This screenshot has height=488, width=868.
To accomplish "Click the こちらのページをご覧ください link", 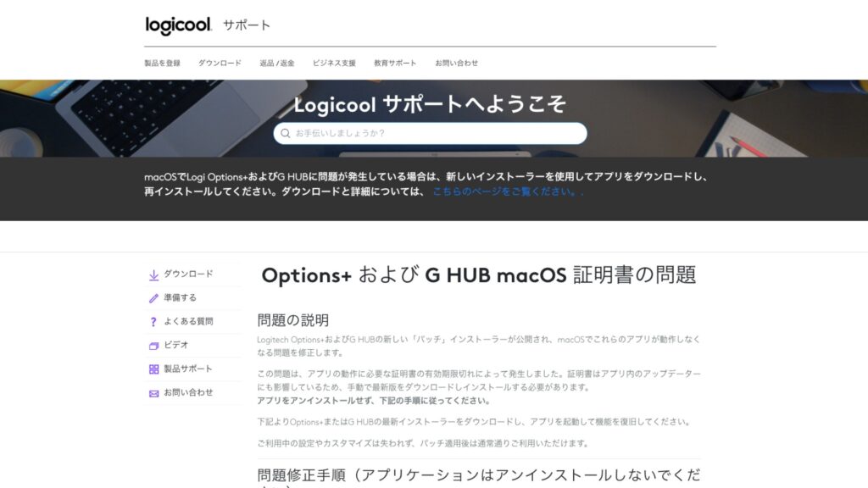I will pyautogui.click(x=504, y=192).
